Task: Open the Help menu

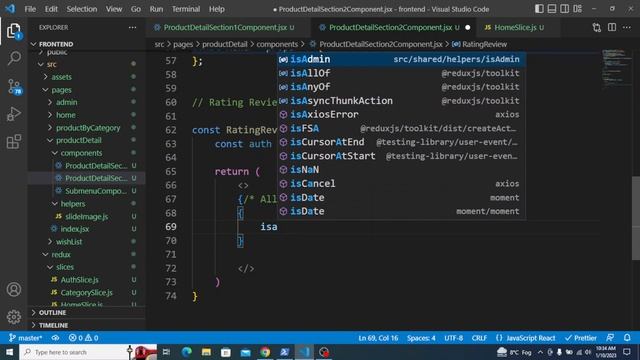Action: point(217,9)
